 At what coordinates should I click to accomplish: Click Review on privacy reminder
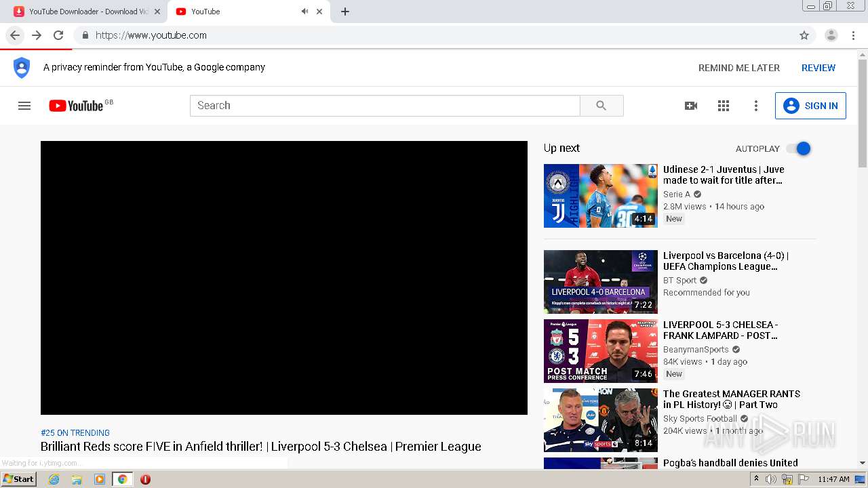[x=818, y=68]
